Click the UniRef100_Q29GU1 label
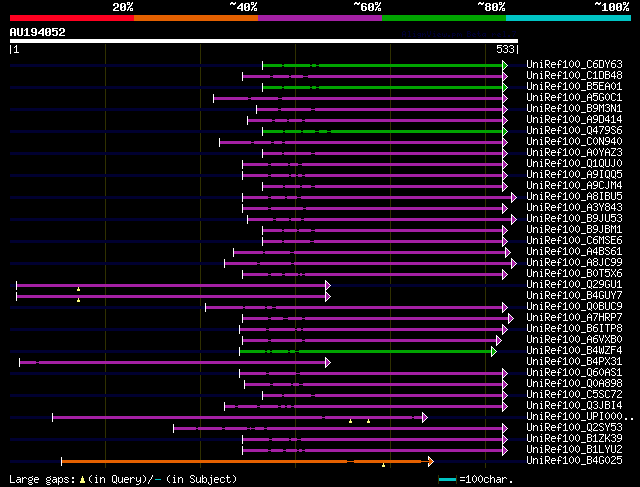 click(574, 285)
